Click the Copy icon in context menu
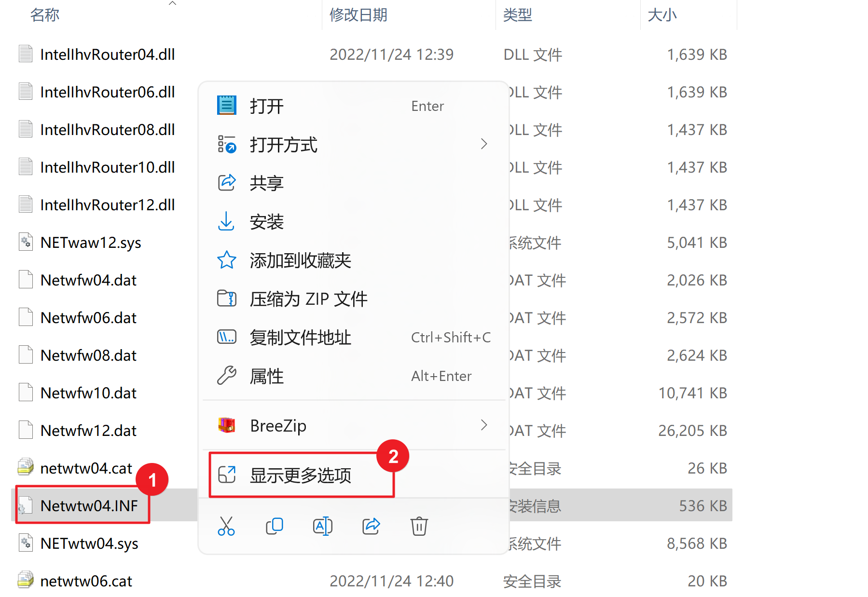The height and width of the screenshot is (597, 868). (x=274, y=526)
